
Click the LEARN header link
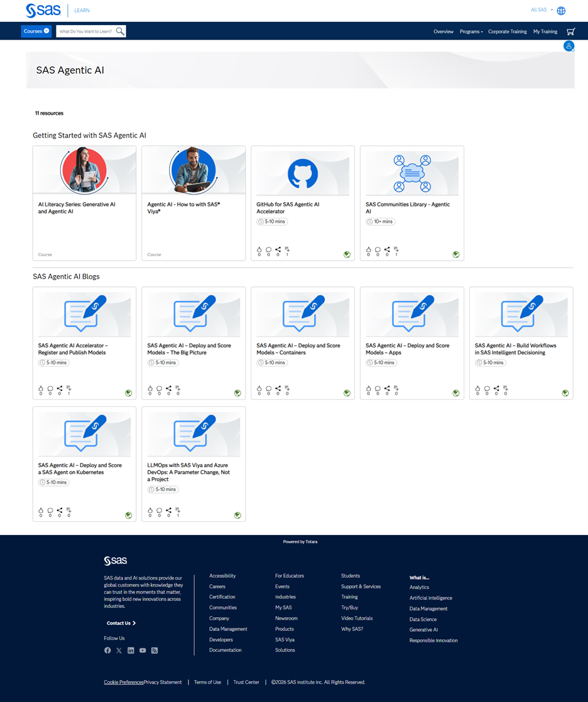point(82,10)
